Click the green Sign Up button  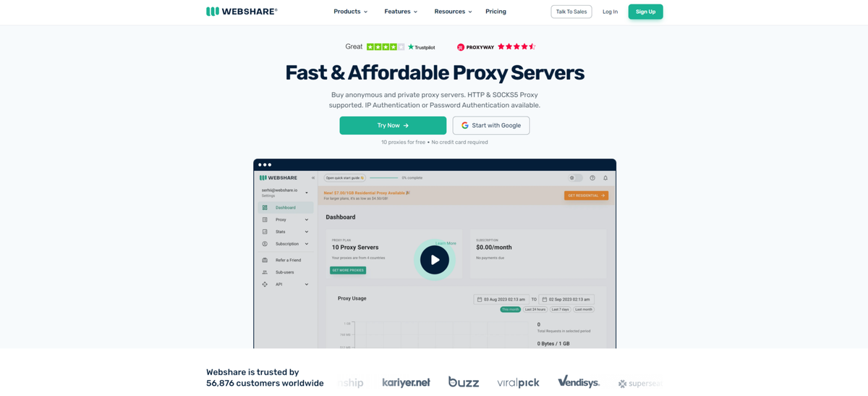pos(645,12)
